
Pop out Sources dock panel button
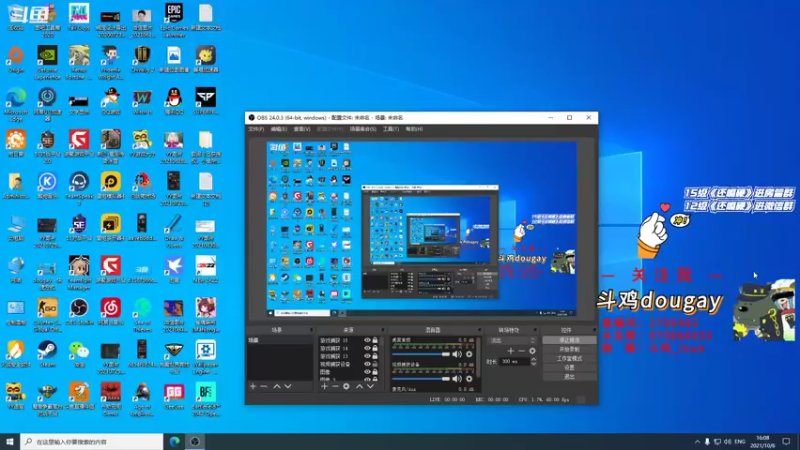[x=383, y=330]
